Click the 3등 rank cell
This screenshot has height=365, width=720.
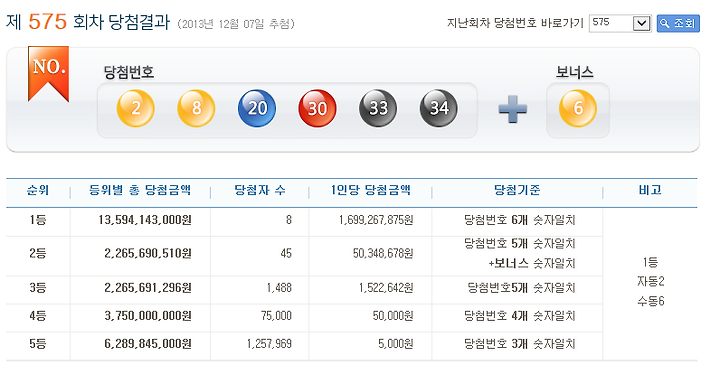[38, 288]
